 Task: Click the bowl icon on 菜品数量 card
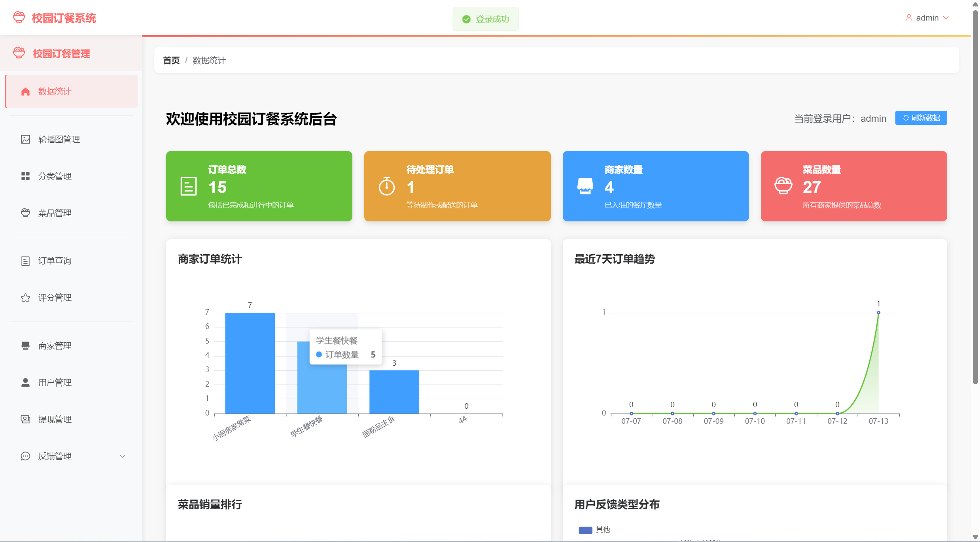coord(783,186)
